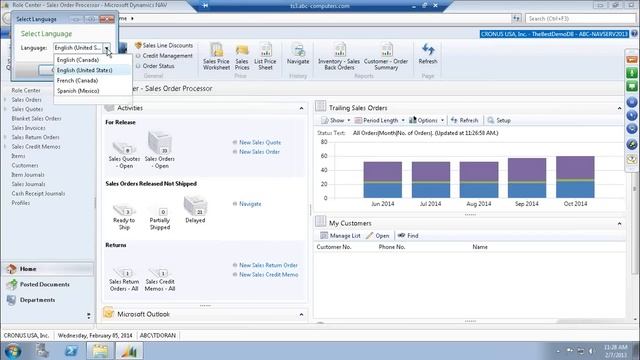Open the Windows Start menu

12,351
